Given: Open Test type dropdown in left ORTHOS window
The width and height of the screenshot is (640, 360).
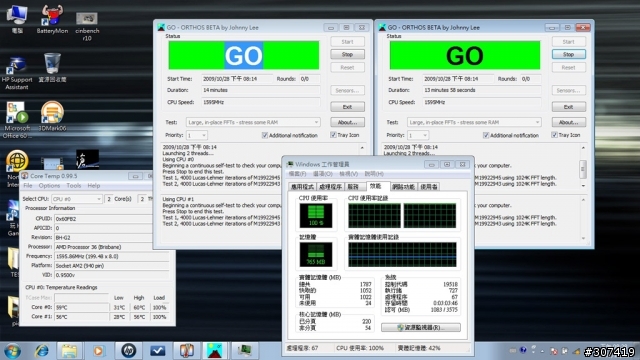Looking at the screenshot, I should pyautogui.click(x=253, y=122).
